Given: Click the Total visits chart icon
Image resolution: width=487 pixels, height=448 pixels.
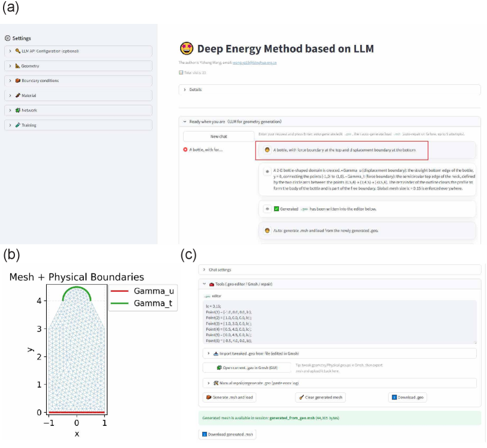Looking at the screenshot, I should coord(181,72).
